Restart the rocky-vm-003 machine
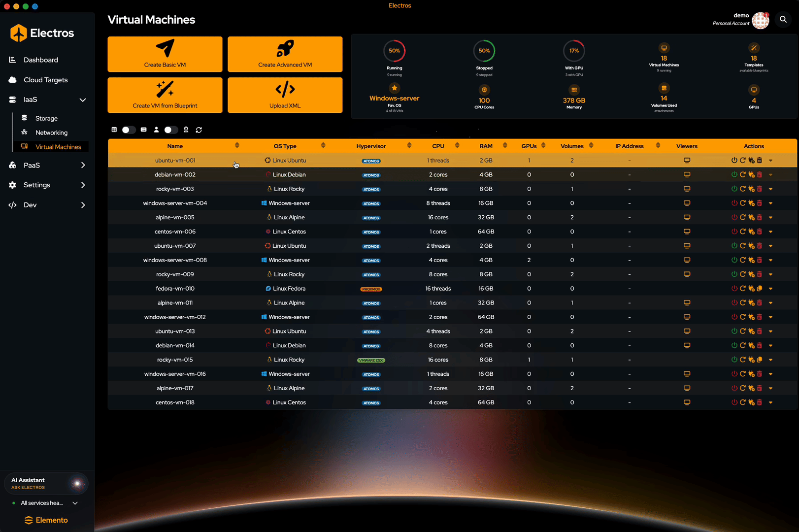Image resolution: width=799 pixels, height=532 pixels. (x=742, y=189)
